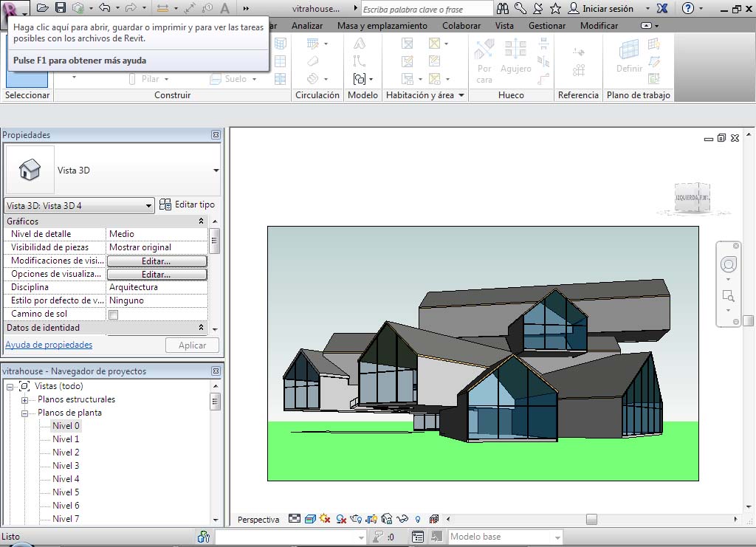The width and height of the screenshot is (756, 547).
Task: Open the steering wheel navigation tool
Action: [729, 265]
